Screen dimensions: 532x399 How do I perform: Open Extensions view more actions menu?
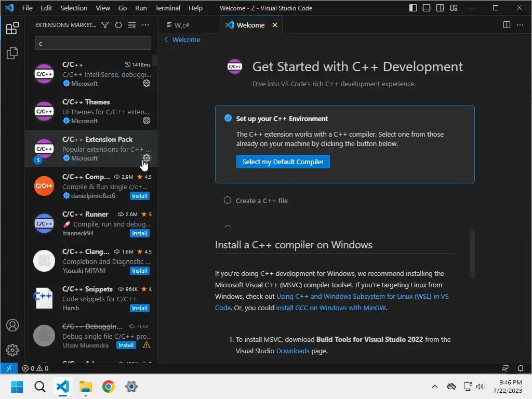(145, 25)
